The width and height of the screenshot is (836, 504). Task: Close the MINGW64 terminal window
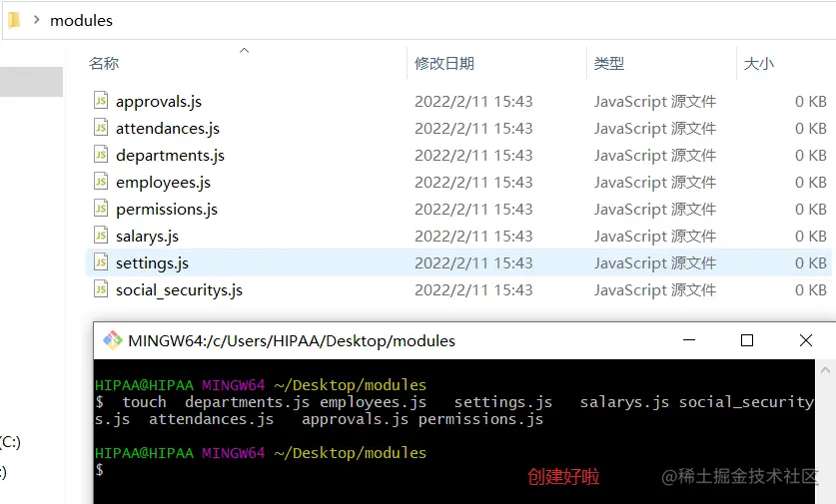tap(806, 340)
